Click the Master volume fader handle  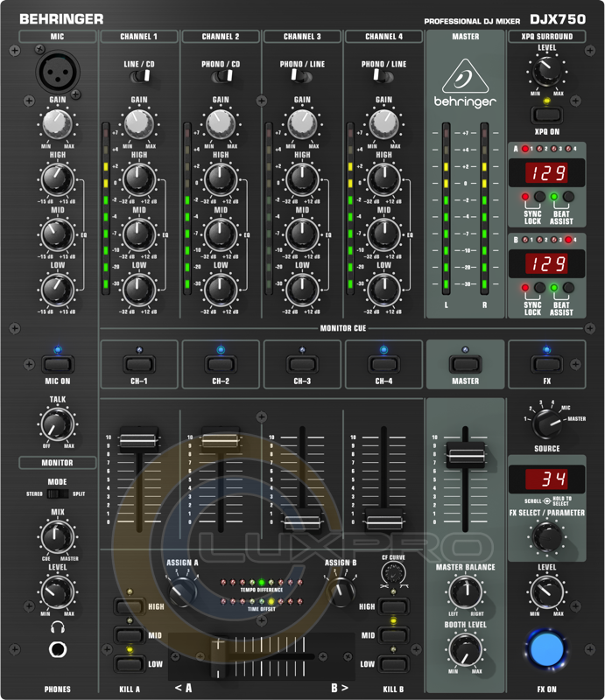click(465, 454)
